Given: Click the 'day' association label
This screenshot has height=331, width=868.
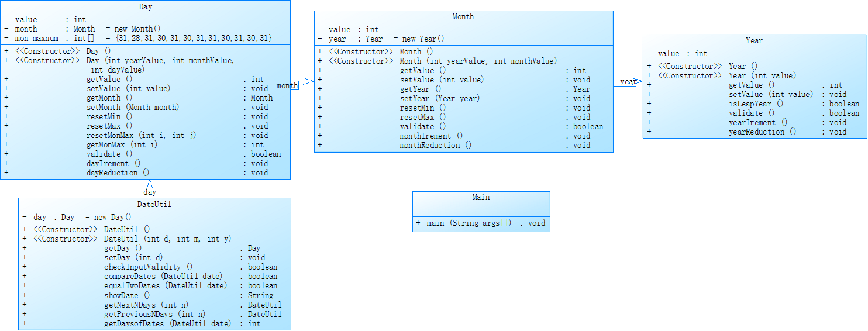Looking at the screenshot, I should [150, 192].
